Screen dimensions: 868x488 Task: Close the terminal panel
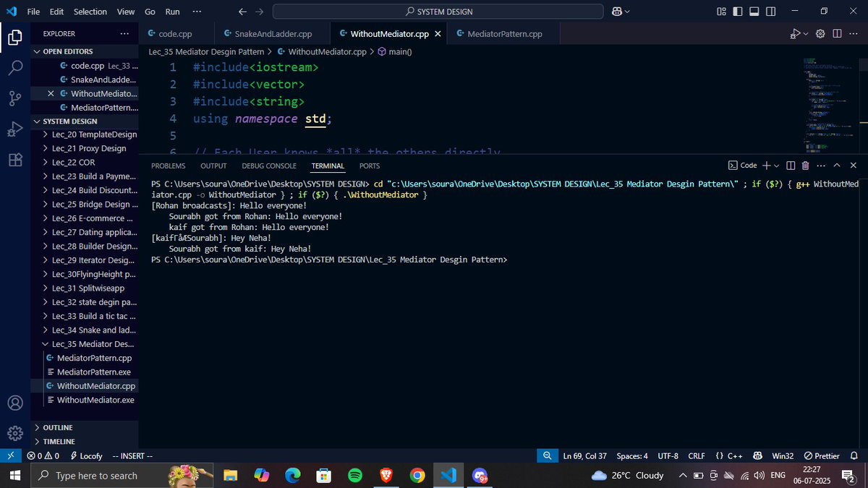[854, 166]
